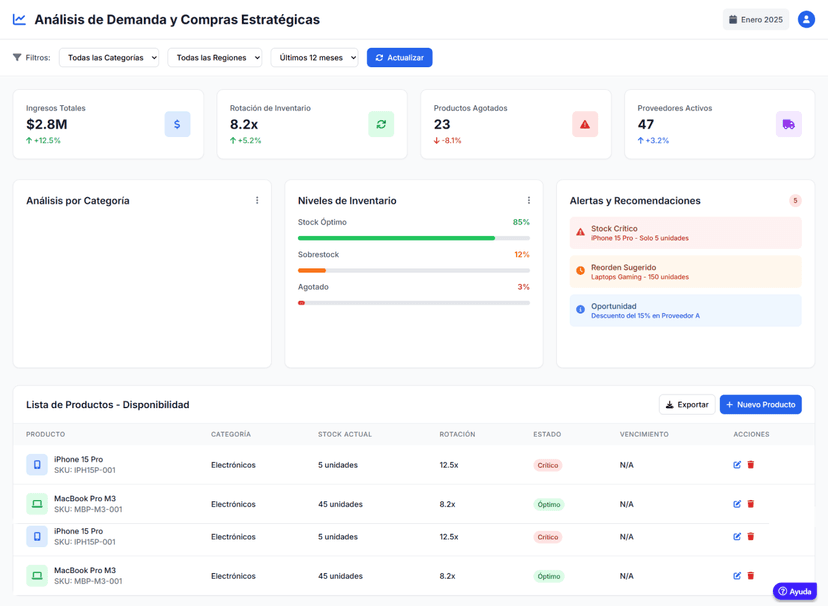The image size is (828, 606).
Task: Click the 85% Stock Óptimo percentage
Action: pyautogui.click(x=521, y=222)
